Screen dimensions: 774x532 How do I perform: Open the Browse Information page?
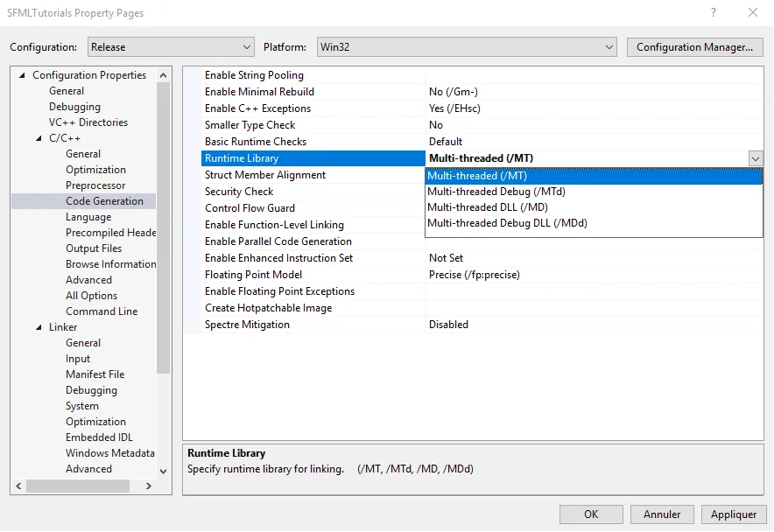pyautogui.click(x=110, y=264)
